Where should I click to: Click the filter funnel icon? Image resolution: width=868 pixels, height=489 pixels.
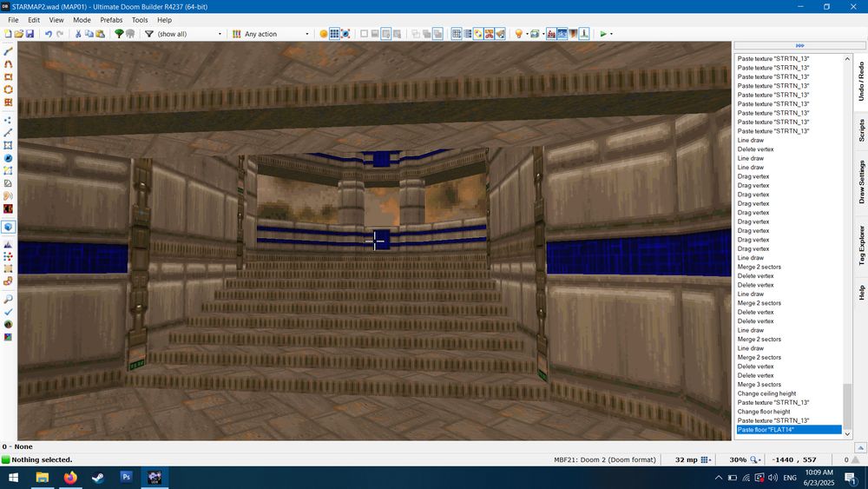[x=149, y=34]
